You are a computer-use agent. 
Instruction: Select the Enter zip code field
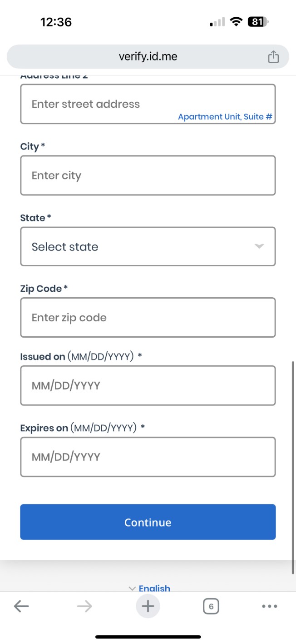[148, 317]
